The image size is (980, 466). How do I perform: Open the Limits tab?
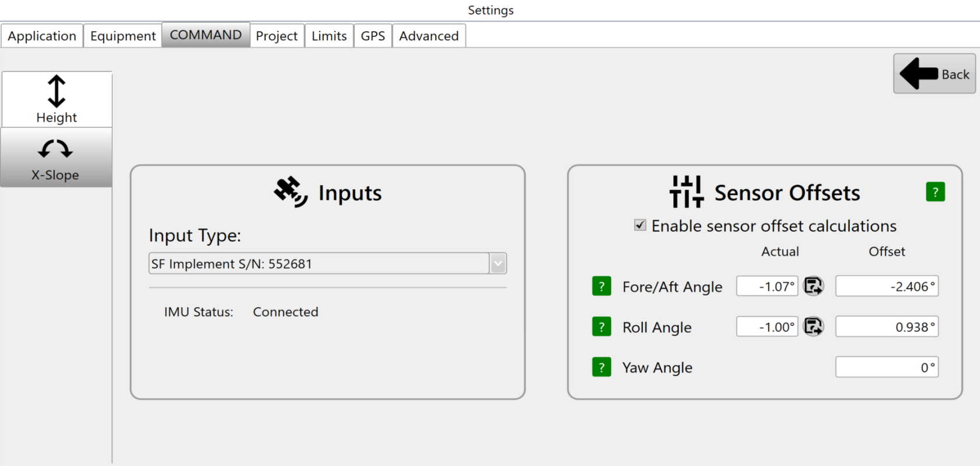click(329, 36)
